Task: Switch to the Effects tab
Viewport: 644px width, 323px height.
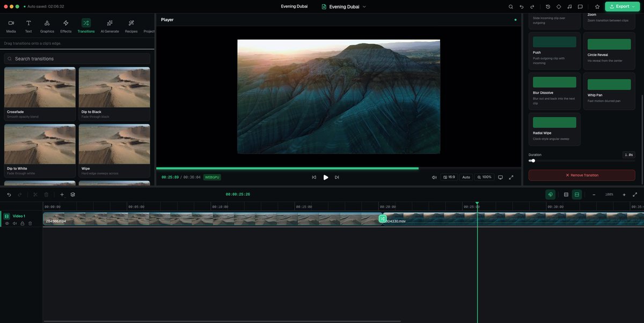Action: 65,26
